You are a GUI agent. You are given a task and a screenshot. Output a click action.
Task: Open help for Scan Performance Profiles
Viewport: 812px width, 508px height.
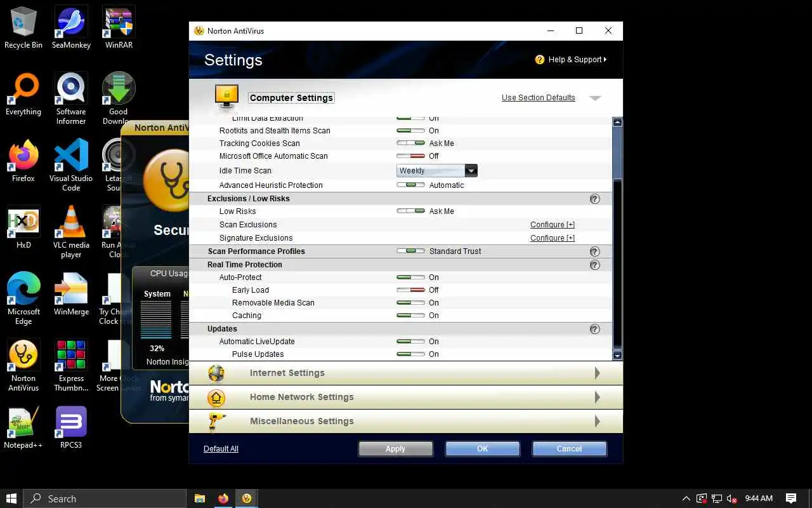click(594, 251)
